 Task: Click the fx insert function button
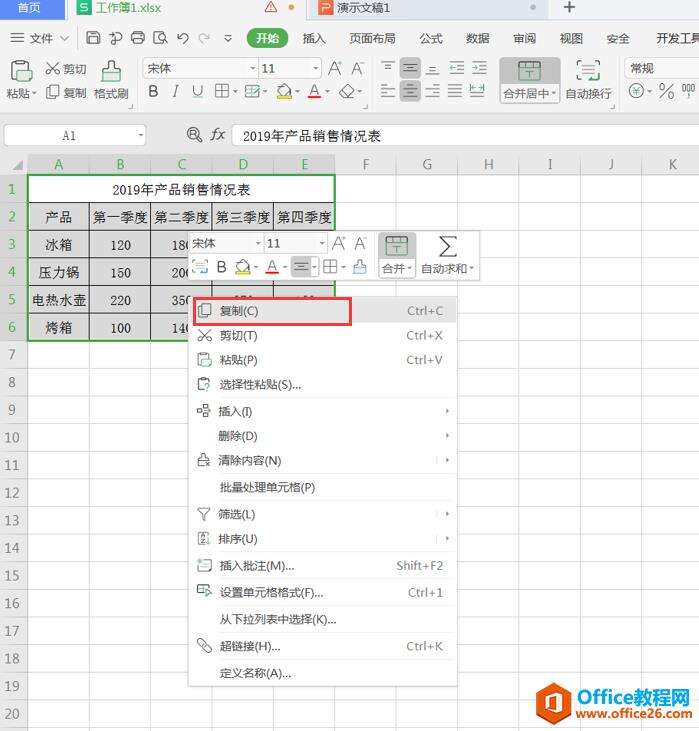tap(218, 135)
